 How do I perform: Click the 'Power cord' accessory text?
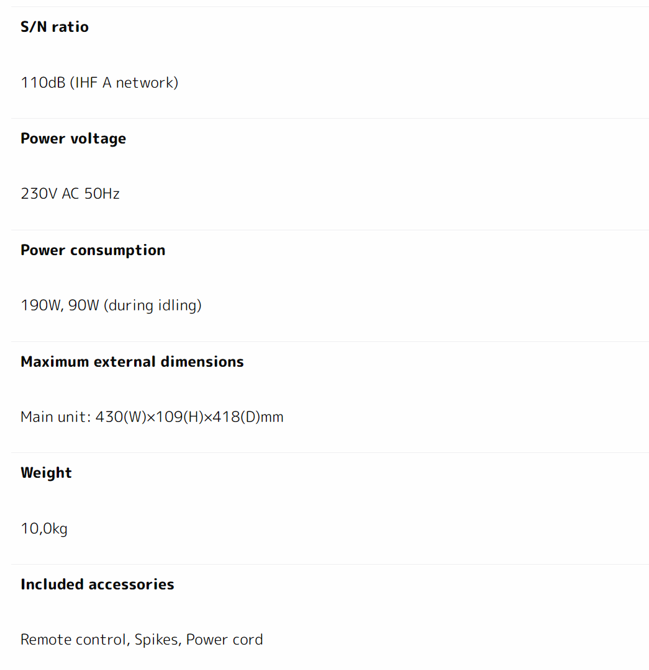(224, 640)
